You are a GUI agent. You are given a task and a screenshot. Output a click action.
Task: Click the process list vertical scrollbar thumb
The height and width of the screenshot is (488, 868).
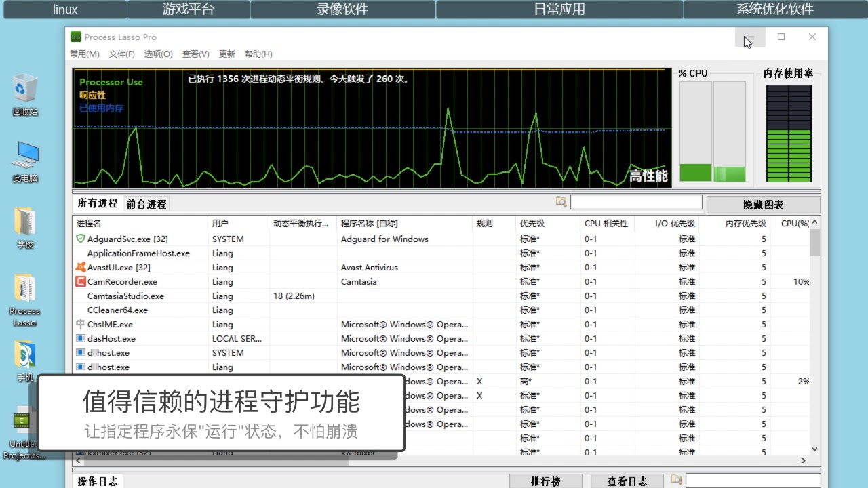[815, 242]
